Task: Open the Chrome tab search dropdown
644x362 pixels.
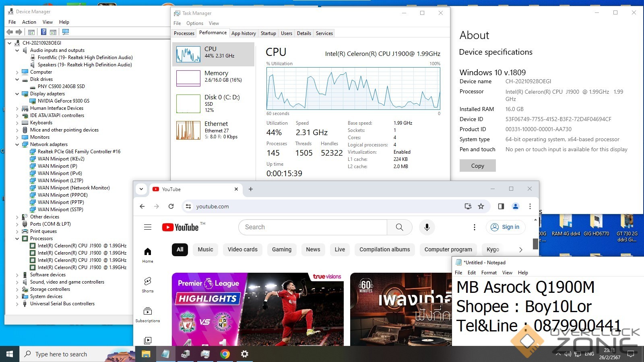Action: pyautogui.click(x=141, y=189)
